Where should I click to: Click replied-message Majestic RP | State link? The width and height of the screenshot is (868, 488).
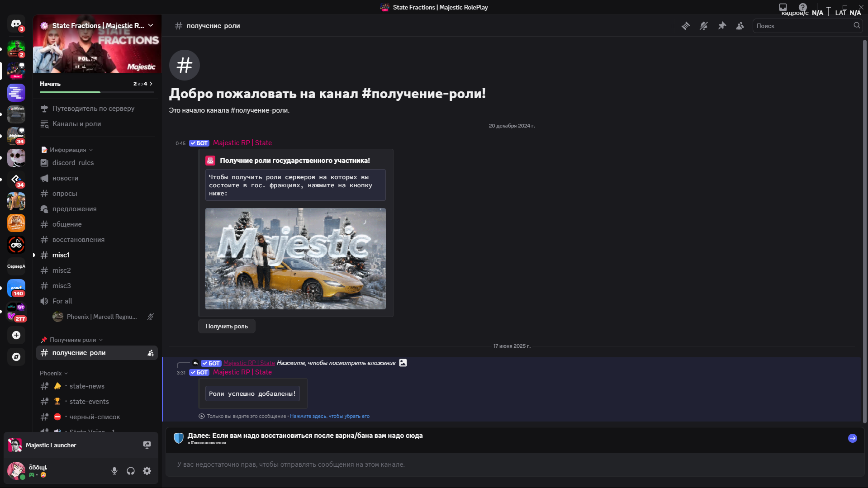tap(249, 363)
